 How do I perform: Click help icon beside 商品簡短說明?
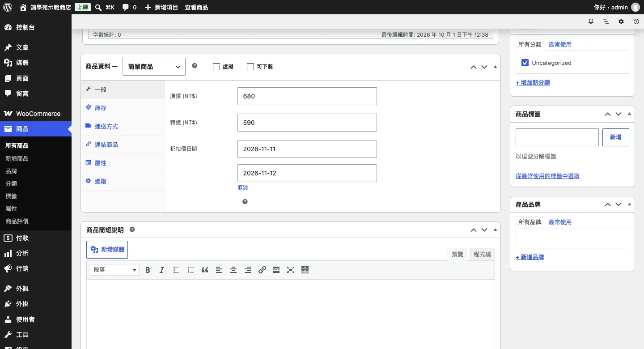[132, 230]
